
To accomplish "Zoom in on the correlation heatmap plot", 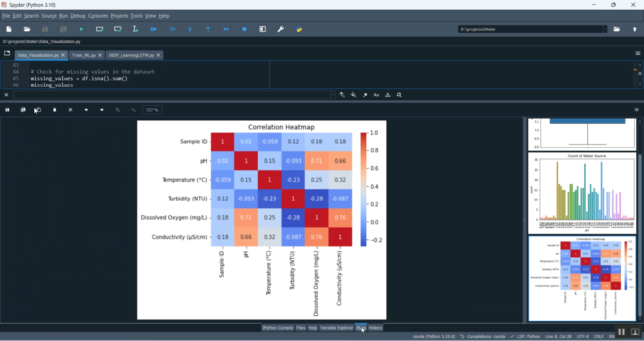I will pyautogui.click(x=117, y=110).
